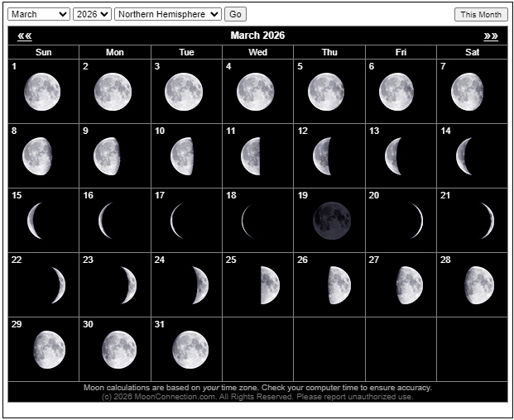Screen dimensions: 514x420
Task: Click the new moon icon on March 19
Action: coord(331,221)
